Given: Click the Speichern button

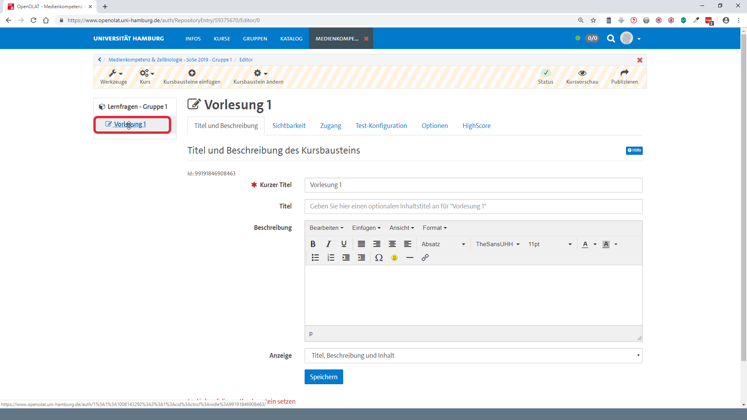Looking at the screenshot, I should point(323,377).
